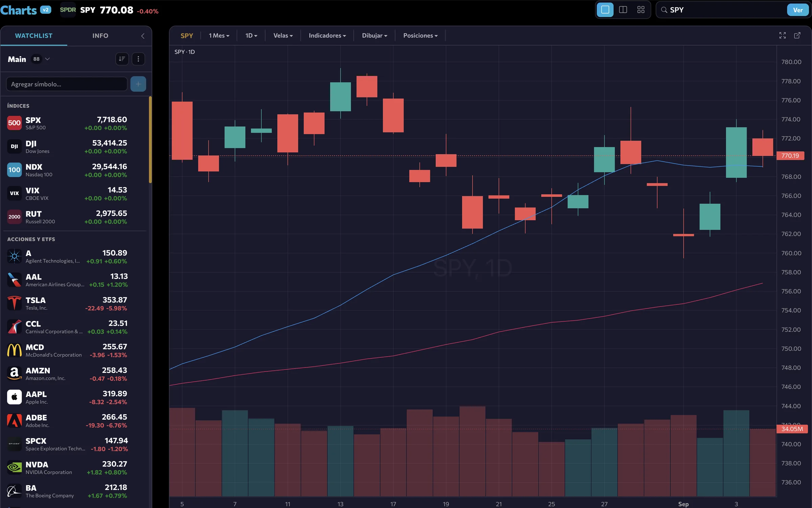Click the ACCIONES Y ETFS section header

pos(31,239)
